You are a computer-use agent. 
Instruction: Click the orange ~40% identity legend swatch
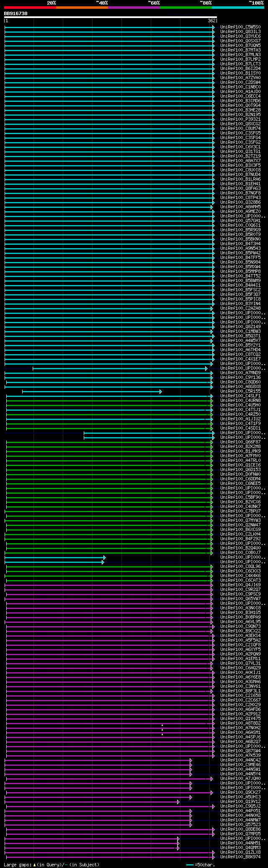(x=82, y=7)
